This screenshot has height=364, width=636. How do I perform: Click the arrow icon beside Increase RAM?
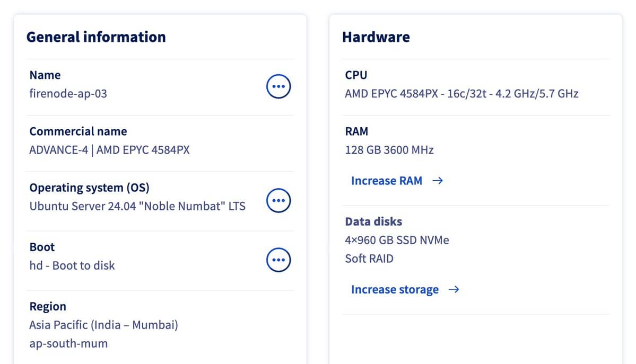pyautogui.click(x=438, y=180)
